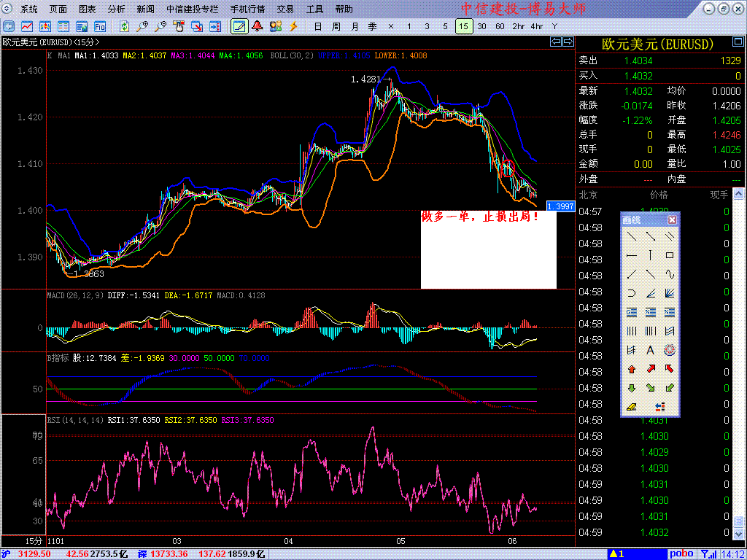Select the 4hr timeframe
The width and height of the screenshot is (747, 560).
536,26
